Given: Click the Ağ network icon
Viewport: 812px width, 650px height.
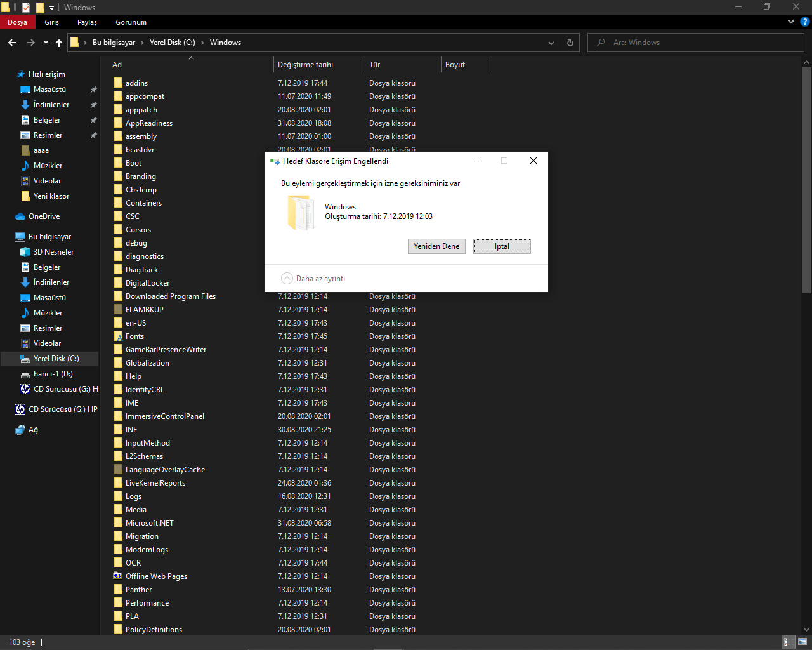Looking at the screenshot, I should [x=20, y=430].
